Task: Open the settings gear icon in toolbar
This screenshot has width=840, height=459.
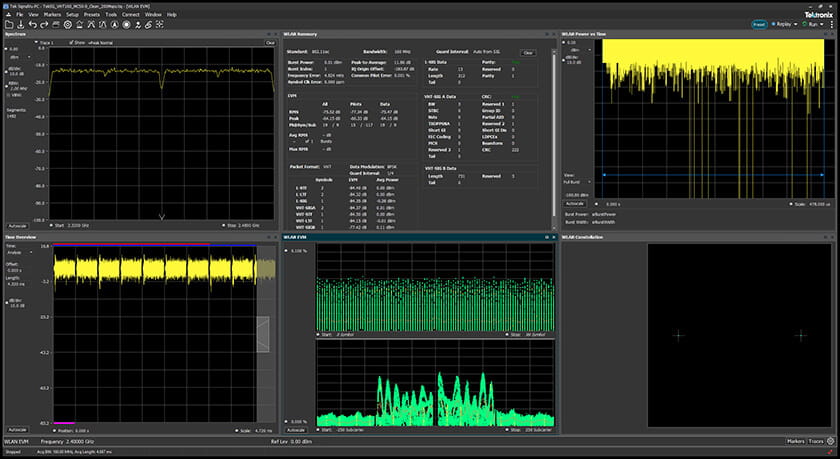Action: 67,24
